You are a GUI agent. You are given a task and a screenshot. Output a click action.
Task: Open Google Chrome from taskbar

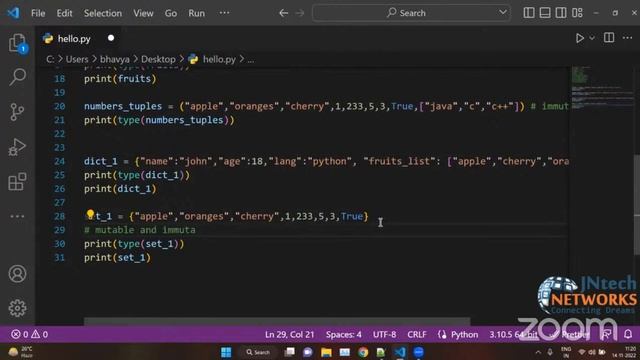click(363, 352)
